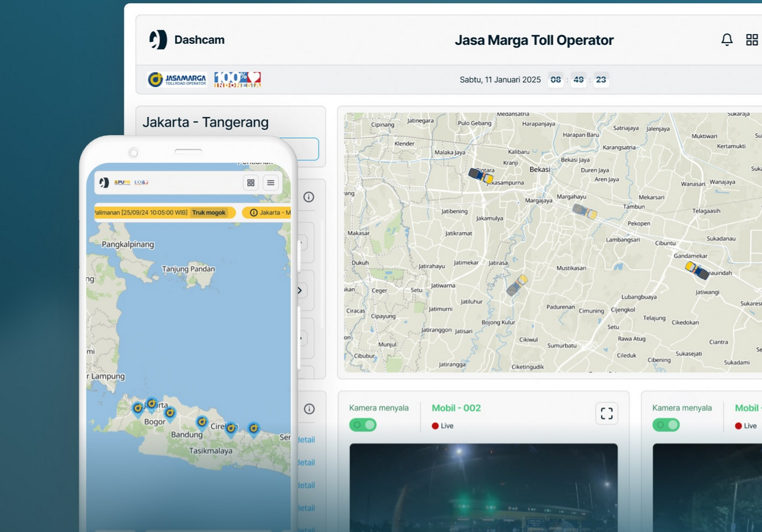This screenshot has height=532, width=762.
Task: Open the notification bell on the dashboard
Action: [x=727, y=40]
